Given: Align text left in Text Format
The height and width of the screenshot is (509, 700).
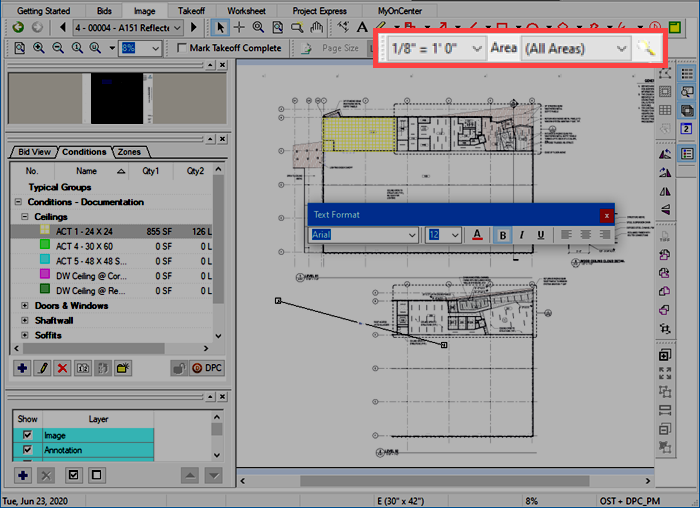Looking at the screenshot, I should coord(566,235).
